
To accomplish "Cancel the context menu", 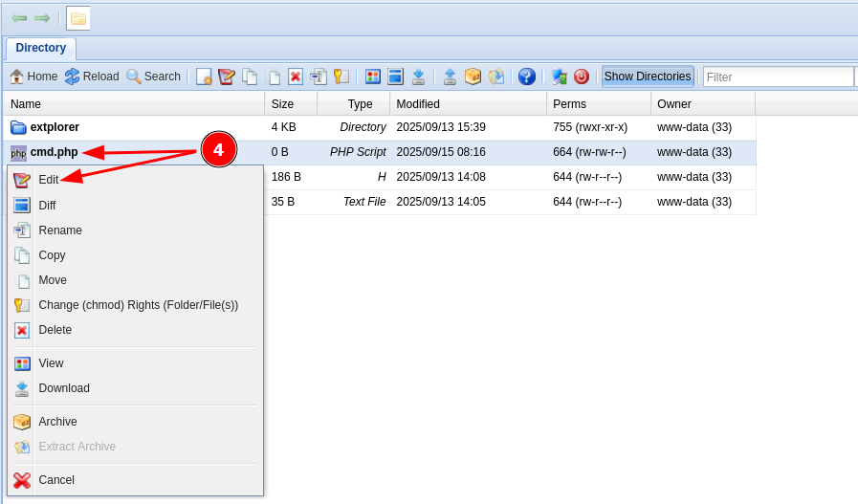I will (x=56, y=480).
